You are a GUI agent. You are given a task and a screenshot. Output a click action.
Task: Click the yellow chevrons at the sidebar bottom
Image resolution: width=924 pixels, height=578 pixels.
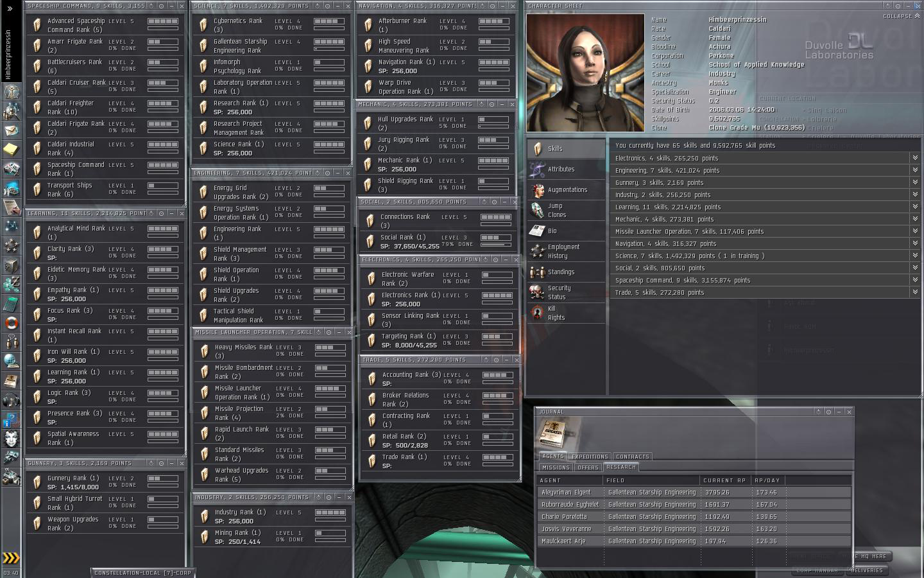[11, 557]
